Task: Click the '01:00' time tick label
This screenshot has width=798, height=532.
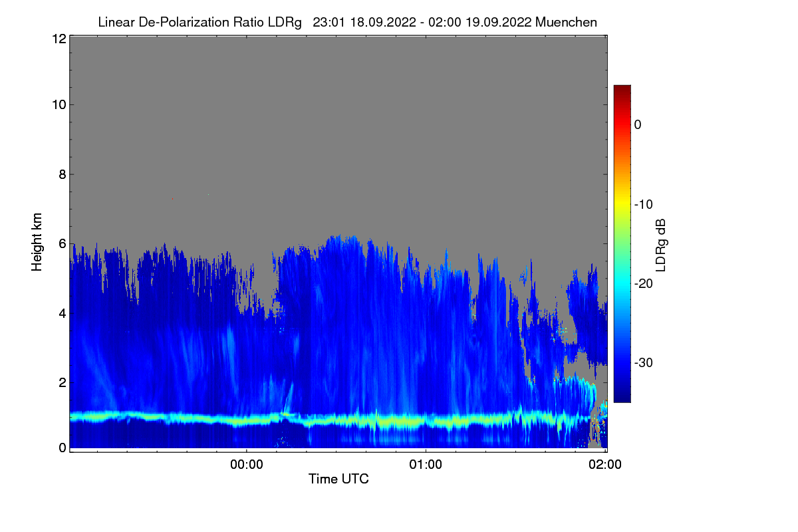Action: 426,465
